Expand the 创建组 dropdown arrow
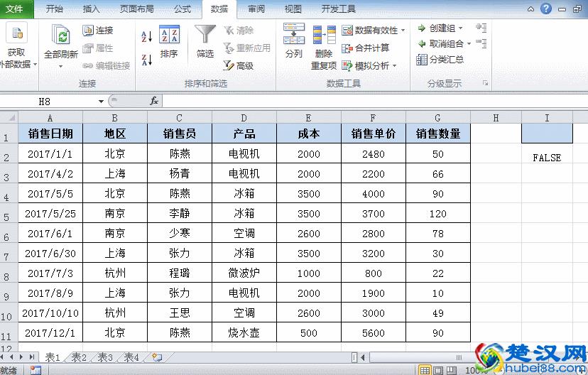This screenshot has width=588, height=375. pyautogui.click(x=460, y=28)
